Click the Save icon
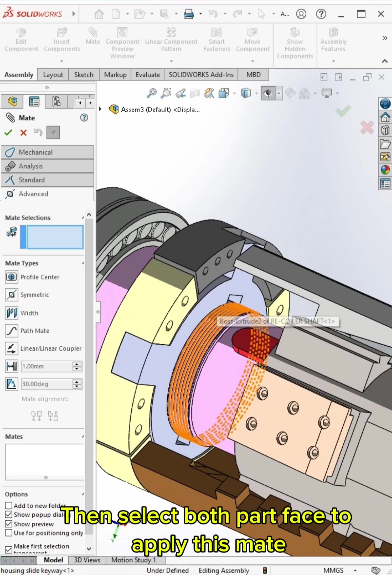Viewport: 392px width, 575px height. (x=164, y=14)
